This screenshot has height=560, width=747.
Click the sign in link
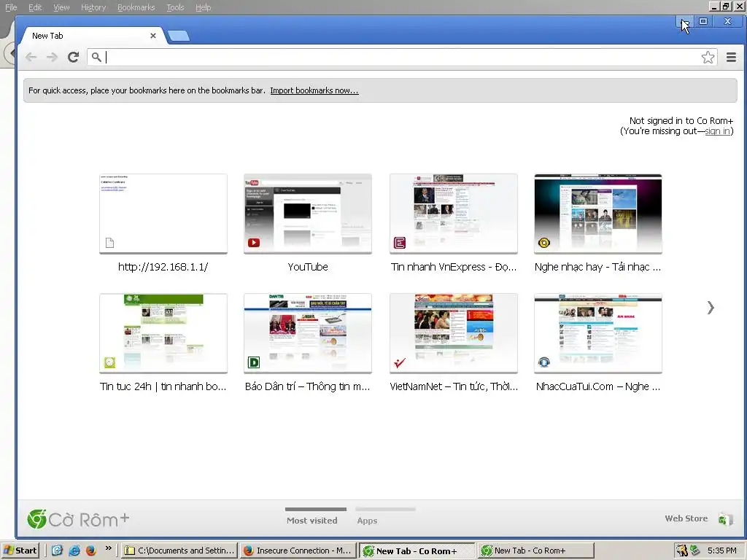(718, 131)
